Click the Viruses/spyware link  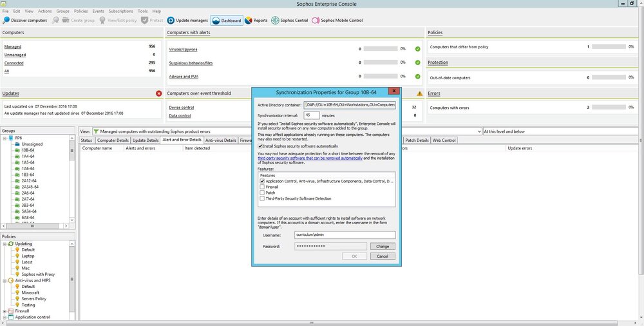[183, 50]
